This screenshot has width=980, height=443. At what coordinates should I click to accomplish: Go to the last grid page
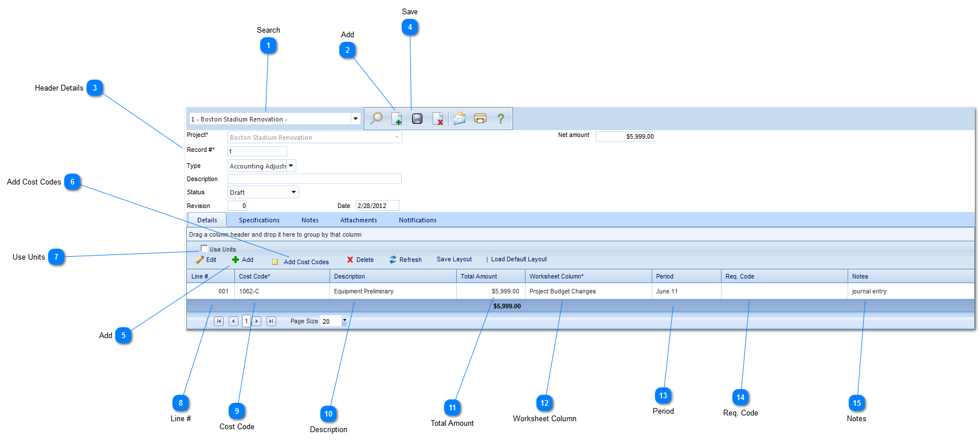click(271, 322)
